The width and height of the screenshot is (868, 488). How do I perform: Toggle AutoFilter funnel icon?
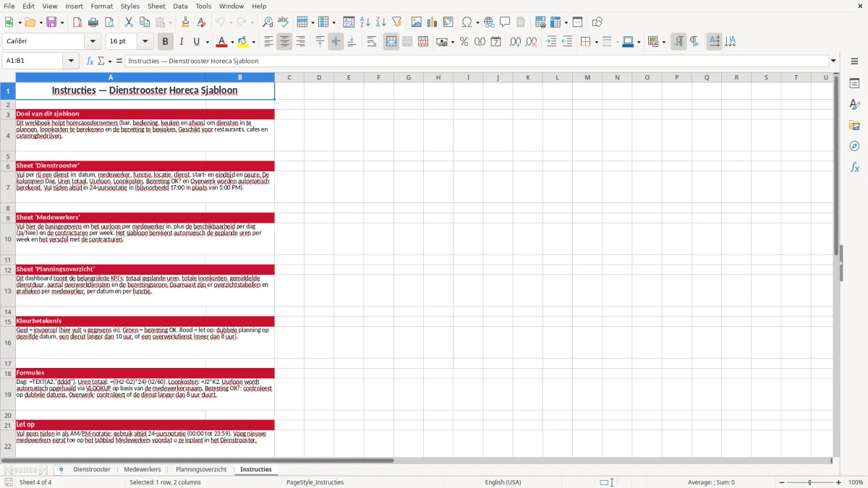click(396, 22)
